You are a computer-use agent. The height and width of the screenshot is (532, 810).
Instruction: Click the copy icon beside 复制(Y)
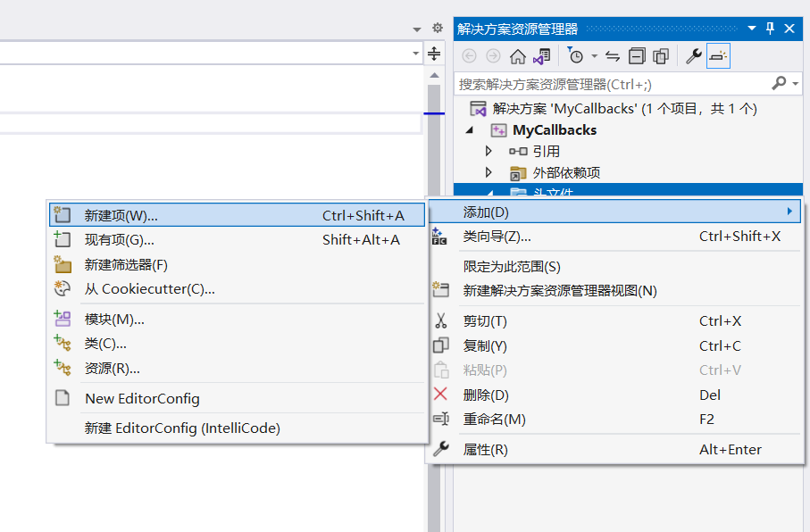(x=440, y=345)
